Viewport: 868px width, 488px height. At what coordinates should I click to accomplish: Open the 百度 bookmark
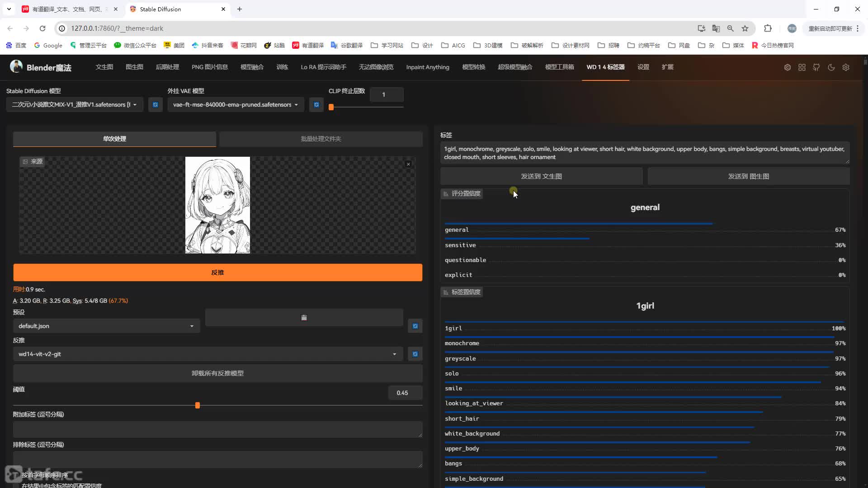pyautogui.click(x=16, y=45)
